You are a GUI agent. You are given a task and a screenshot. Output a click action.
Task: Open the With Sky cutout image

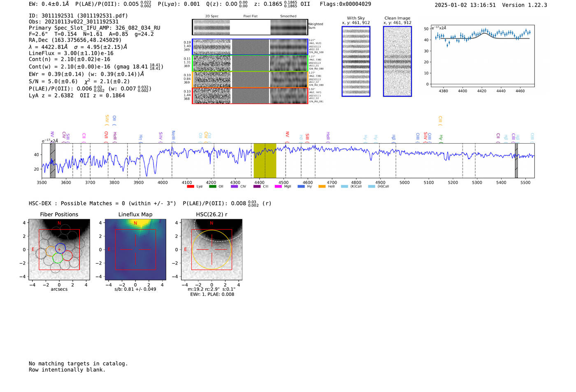pos(356,61)
